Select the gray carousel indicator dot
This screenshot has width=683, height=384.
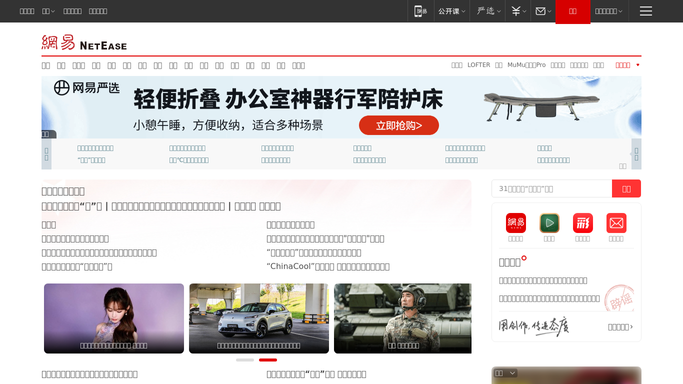(x=245, y=360)
